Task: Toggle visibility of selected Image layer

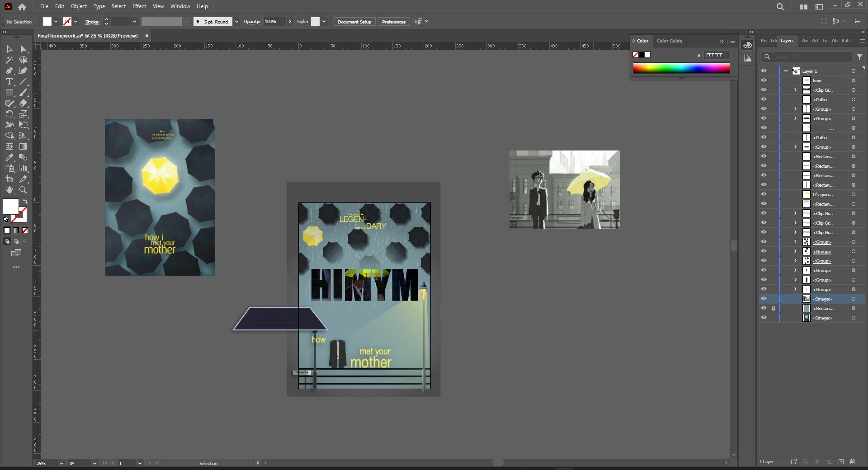Action: tap(764, 299)
